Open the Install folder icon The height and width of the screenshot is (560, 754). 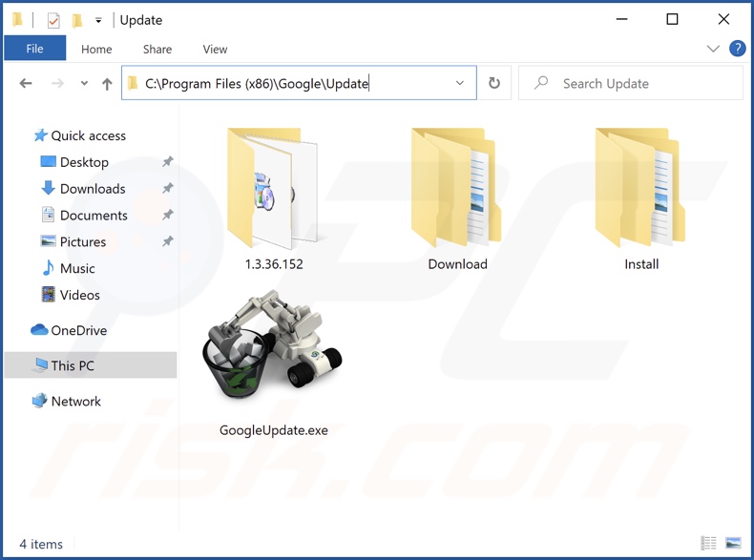tap(640, 188)
